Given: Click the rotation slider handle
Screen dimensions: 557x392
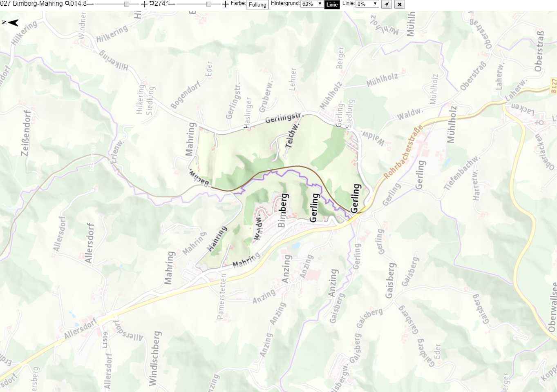Looking at the screenshot, I should (x=209, y=4).
